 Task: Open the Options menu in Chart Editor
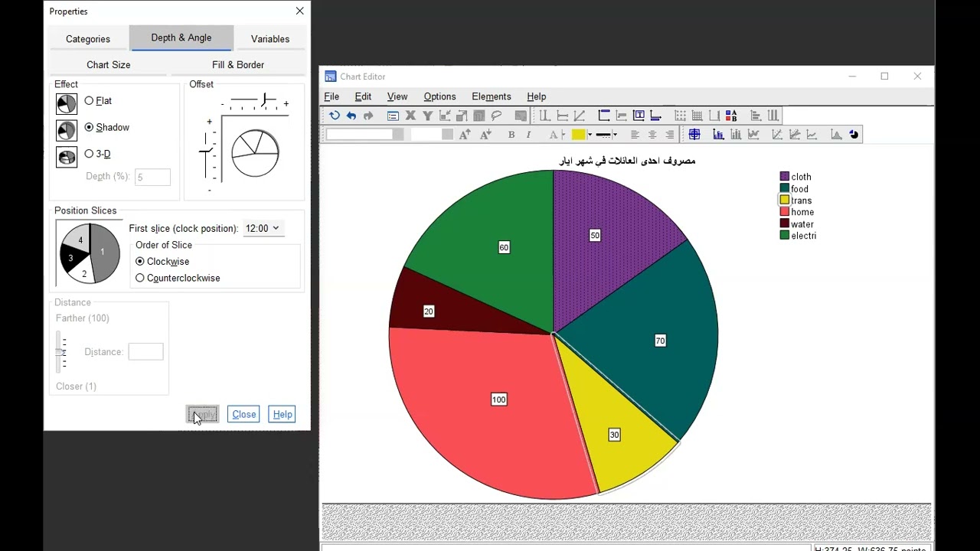pos(439,96)
